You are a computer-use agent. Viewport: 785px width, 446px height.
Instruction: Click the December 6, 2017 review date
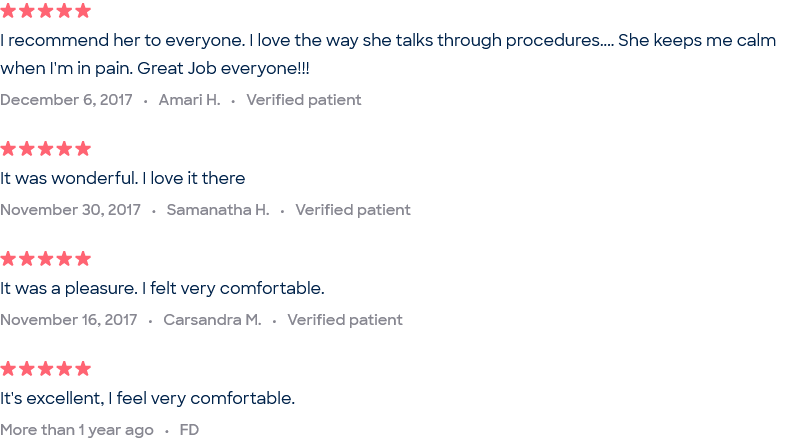point(66,100)
